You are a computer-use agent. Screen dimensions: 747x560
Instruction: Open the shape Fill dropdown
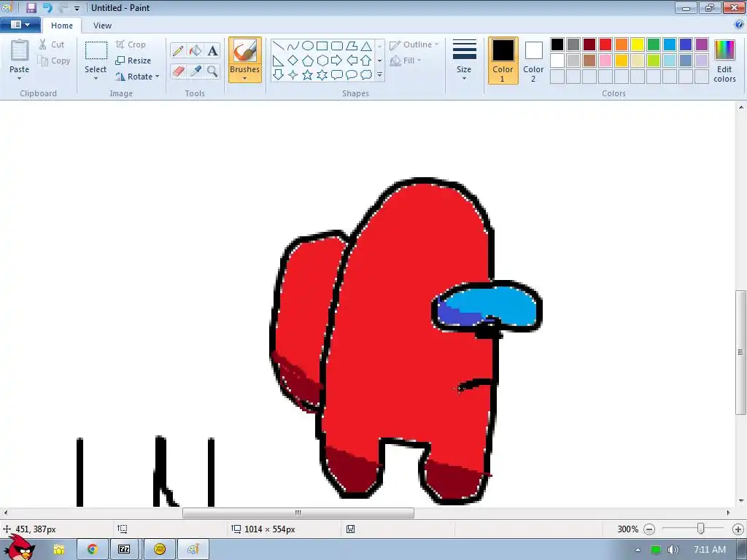click(406, 61)
